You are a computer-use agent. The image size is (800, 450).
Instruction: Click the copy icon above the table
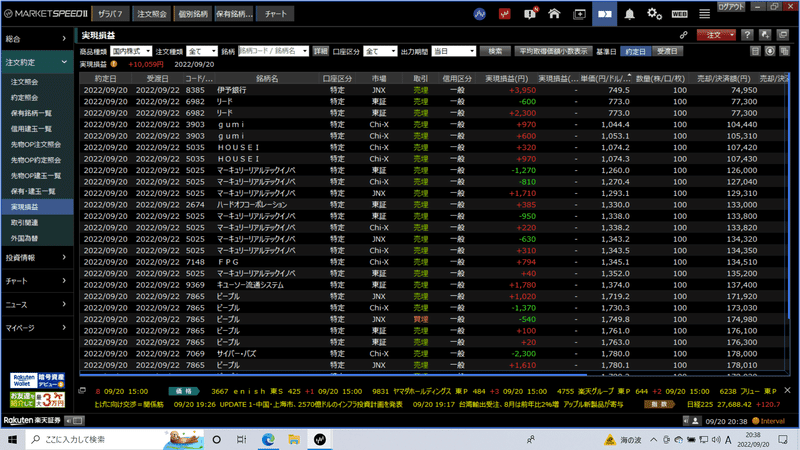[784, 51]
